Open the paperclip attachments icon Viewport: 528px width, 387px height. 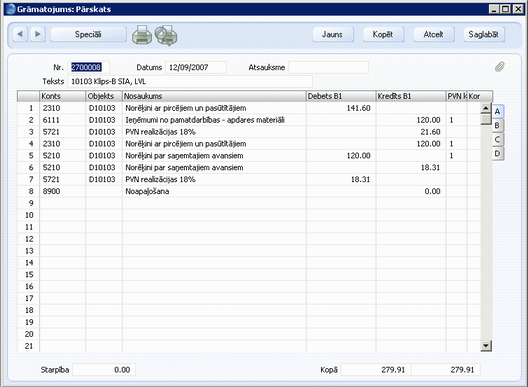click(x=500, y=67)
